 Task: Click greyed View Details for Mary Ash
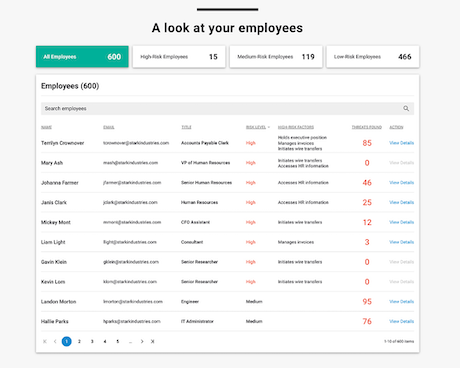click(402, 163)
